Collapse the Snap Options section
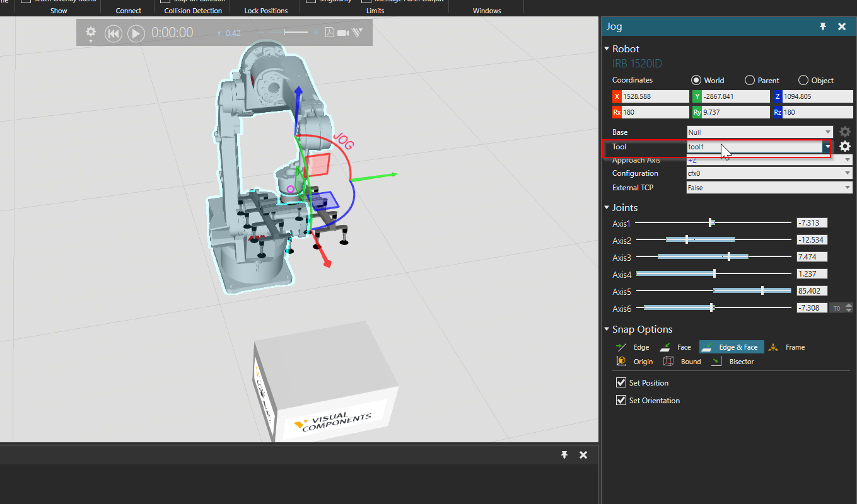 [x=607, y=329]
